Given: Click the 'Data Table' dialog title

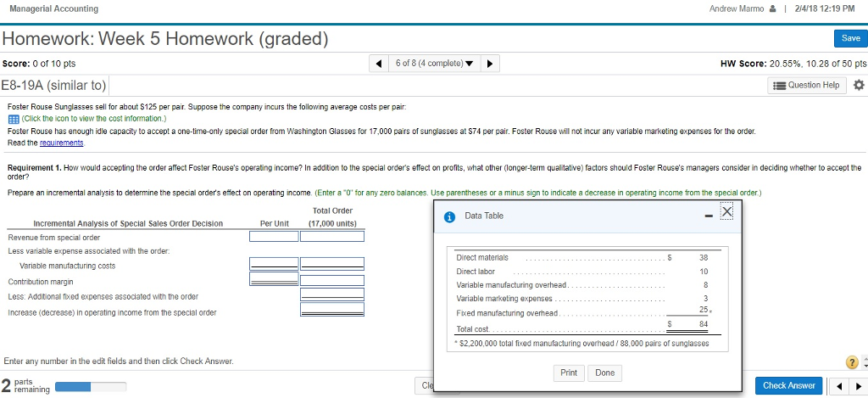Looking at the screenshot, I should point(484,216).
